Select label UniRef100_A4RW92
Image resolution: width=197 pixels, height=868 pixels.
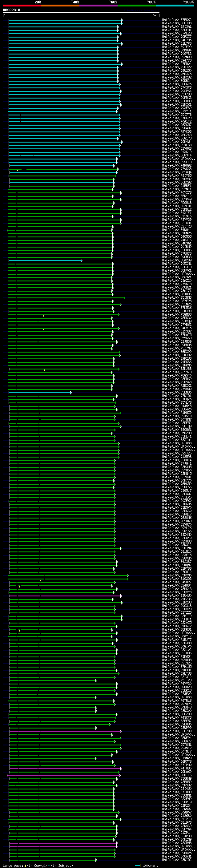177,166
